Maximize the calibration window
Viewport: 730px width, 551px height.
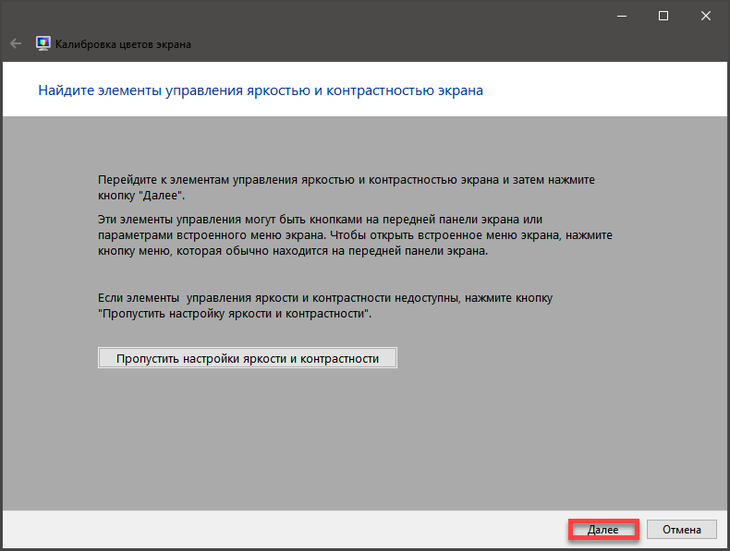tap(663, 16)
